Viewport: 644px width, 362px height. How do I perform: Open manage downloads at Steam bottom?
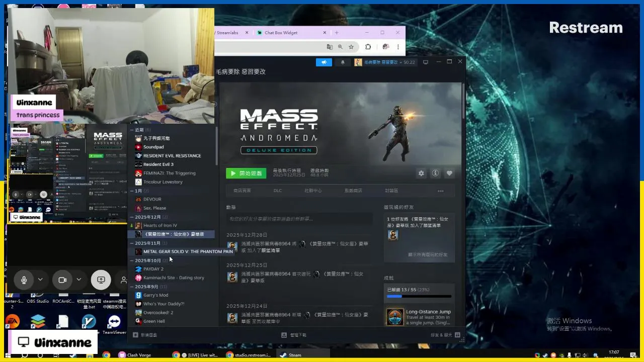(294, 335)
